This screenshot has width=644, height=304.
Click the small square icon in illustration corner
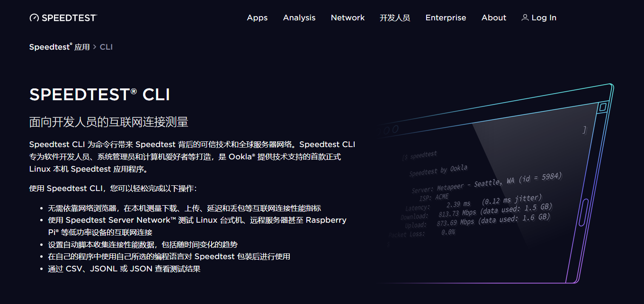coord(602,108)
